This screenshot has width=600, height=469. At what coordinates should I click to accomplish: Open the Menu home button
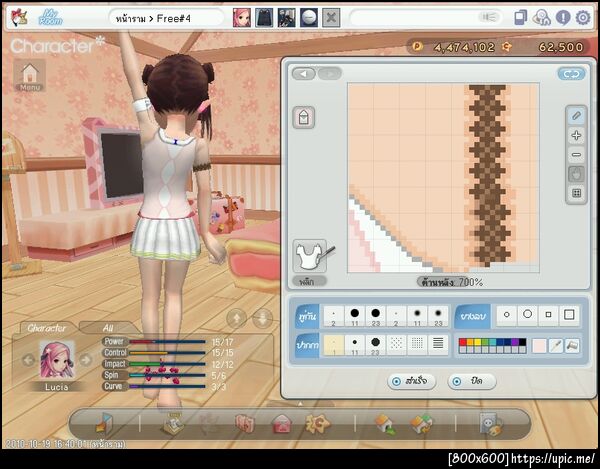pyautogui.click(x=30, y=75)
